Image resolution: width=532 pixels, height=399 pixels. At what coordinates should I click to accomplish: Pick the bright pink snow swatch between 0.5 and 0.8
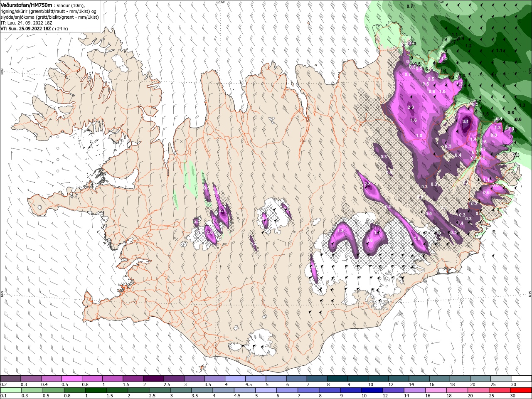coord(71,378)
